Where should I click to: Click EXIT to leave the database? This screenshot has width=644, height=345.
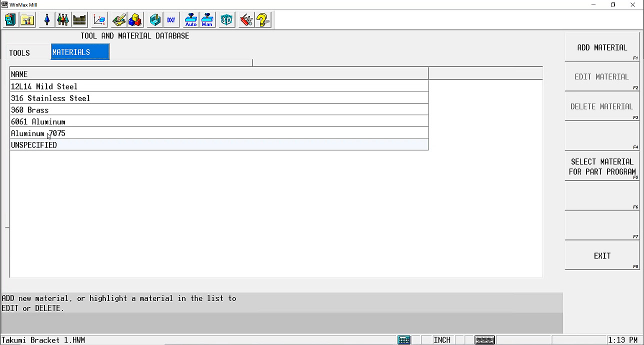pyautogui.click(x=602, y=255)
